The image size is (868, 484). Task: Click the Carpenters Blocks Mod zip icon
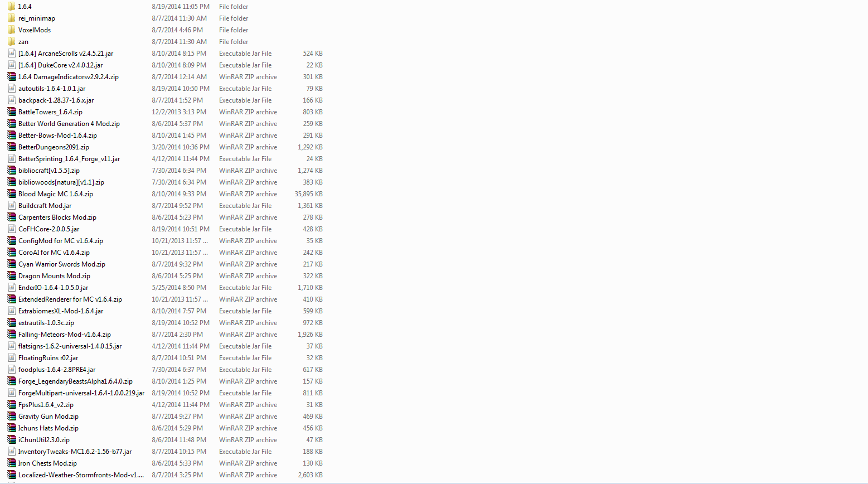tap(11, 217)
